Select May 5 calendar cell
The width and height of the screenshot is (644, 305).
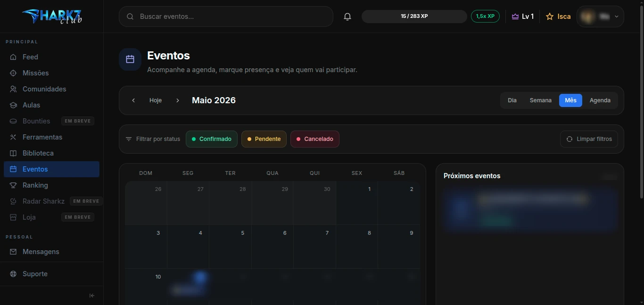pyautogui.click(x=230, y=247)
